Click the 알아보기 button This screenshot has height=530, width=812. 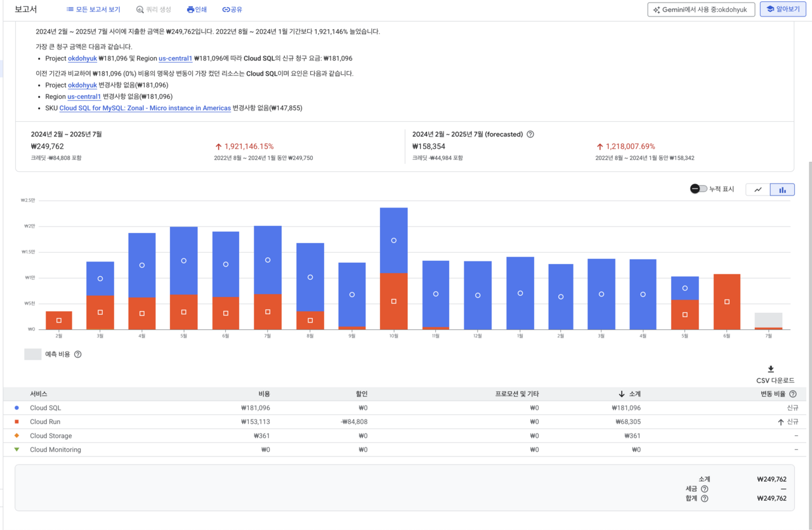click(x=783, y=10)
